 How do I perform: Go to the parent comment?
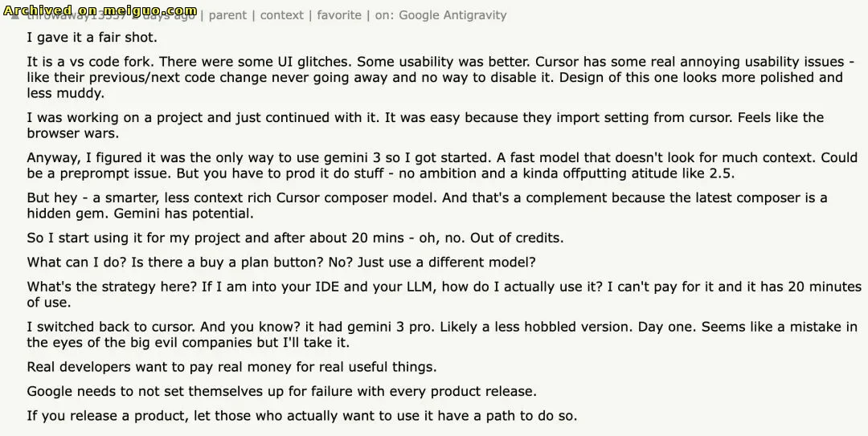(x=227, y=15)
